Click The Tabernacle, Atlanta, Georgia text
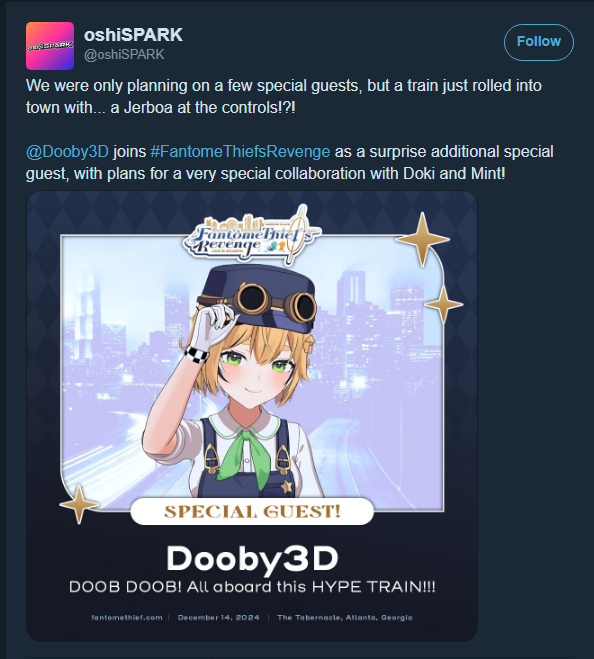Viewport: 594px width, 659px height. point(345,617)
